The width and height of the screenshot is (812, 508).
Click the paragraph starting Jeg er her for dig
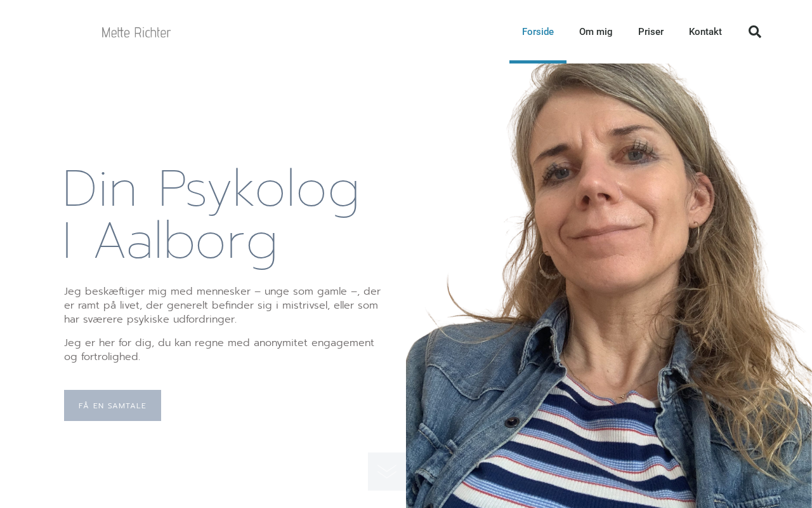219,350
